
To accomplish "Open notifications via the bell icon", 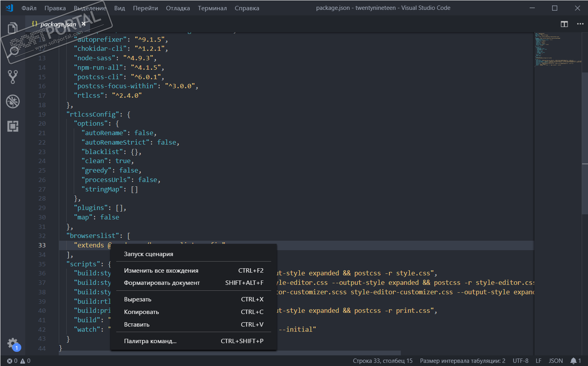I will 574,360.
